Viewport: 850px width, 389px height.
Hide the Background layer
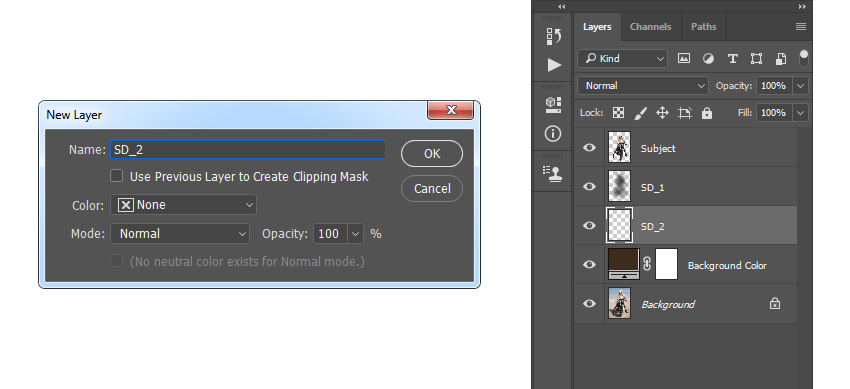click(589, 303)
